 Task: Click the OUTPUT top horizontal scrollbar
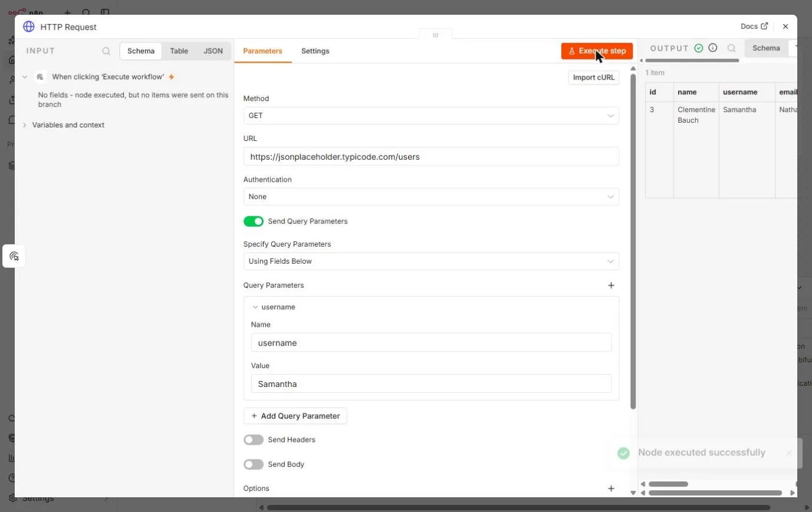(x=692, y=60)
